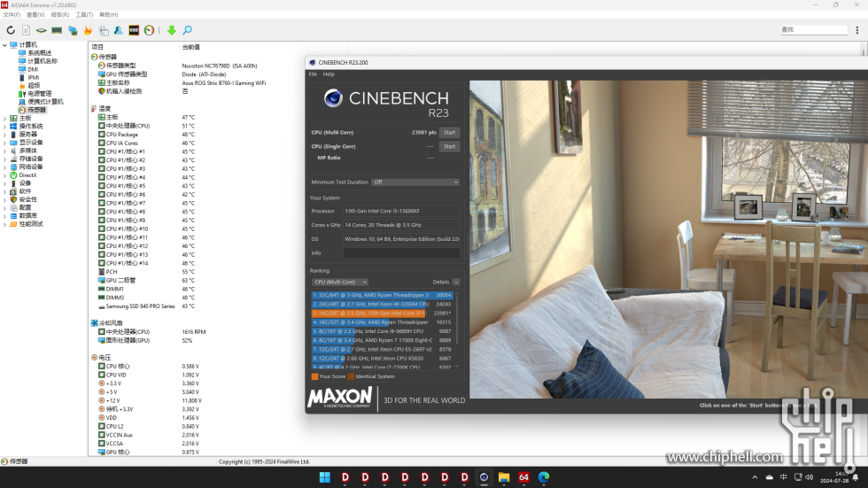Click the Cinebench Info input field

click(401, 253)
